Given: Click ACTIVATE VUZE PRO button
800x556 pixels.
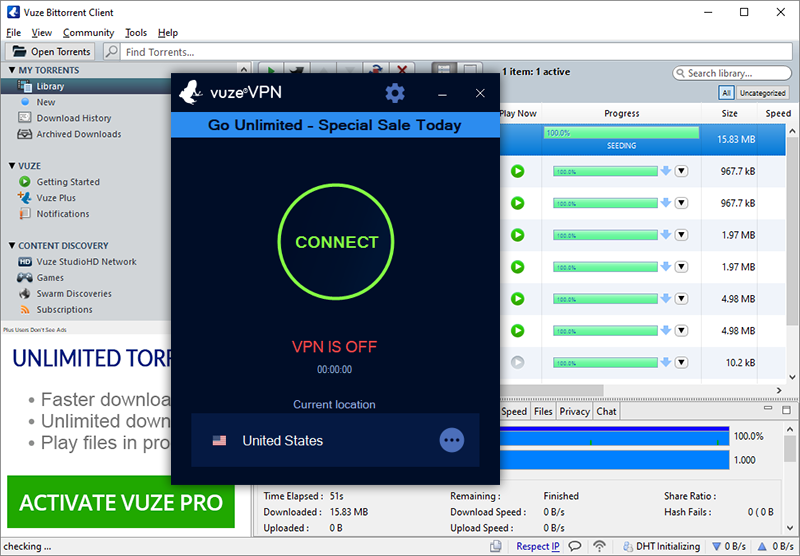Looking at the screenshot, I should tap(121, 502).
